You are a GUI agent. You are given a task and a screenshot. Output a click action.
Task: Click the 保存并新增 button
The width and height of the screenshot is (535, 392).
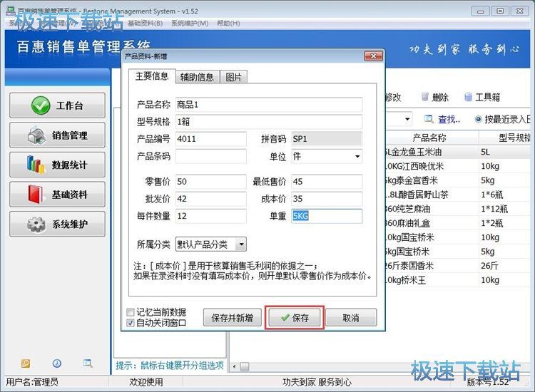[x=233, y=318]
